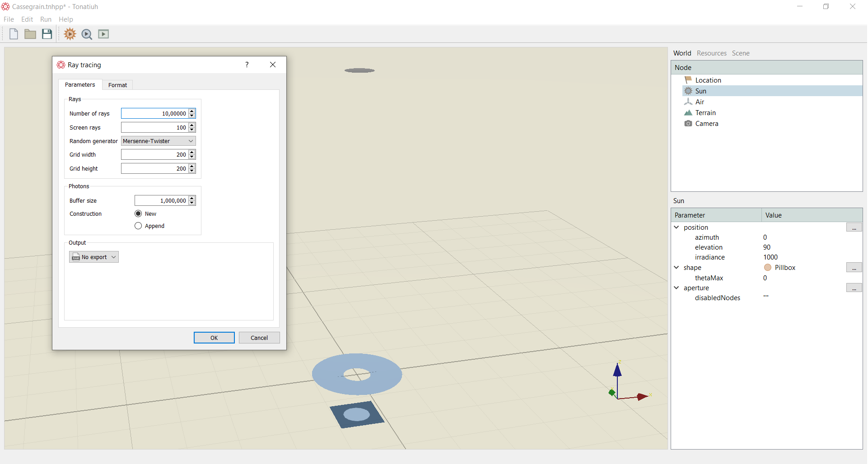Select the Sun node in the tree

pos(700,91)
